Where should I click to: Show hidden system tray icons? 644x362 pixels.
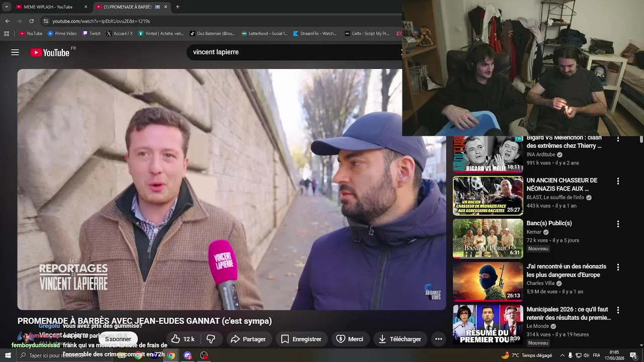(562, 355)
